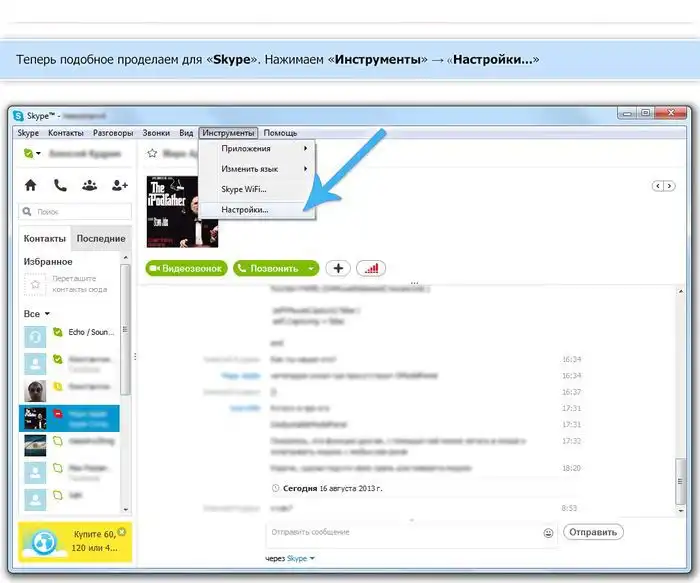Click the favorite star beside contact name
700x583 pixels.
[152, 154]
